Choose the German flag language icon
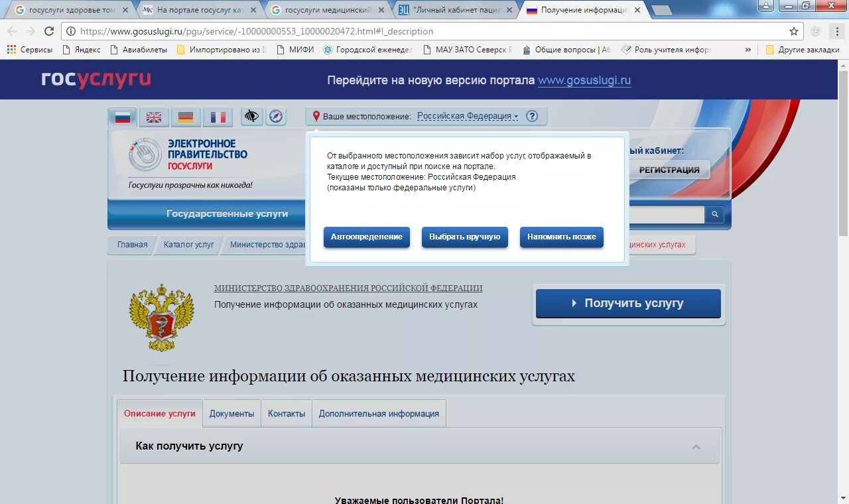 pos(186,117)
